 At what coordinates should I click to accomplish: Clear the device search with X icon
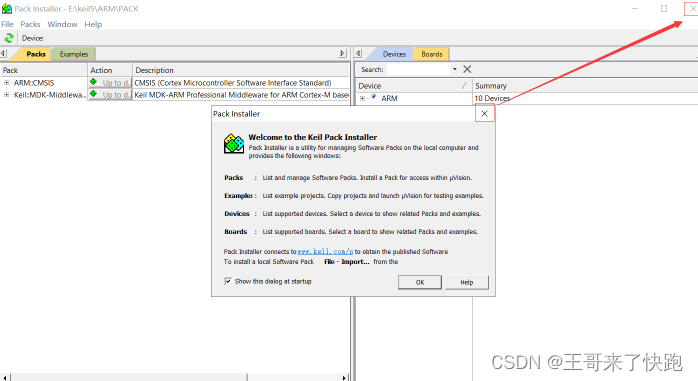click(467, 69)
